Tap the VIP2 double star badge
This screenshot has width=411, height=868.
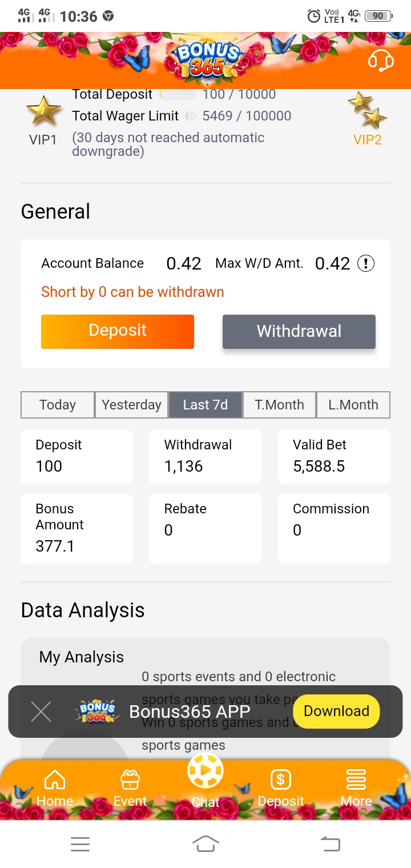click(367, 110)
